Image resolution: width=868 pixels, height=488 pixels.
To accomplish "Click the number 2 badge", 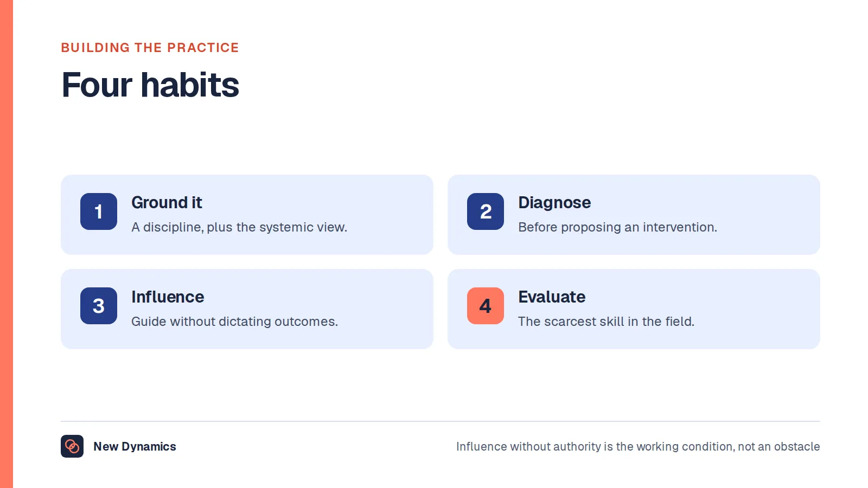I will [x=486, y=211].
